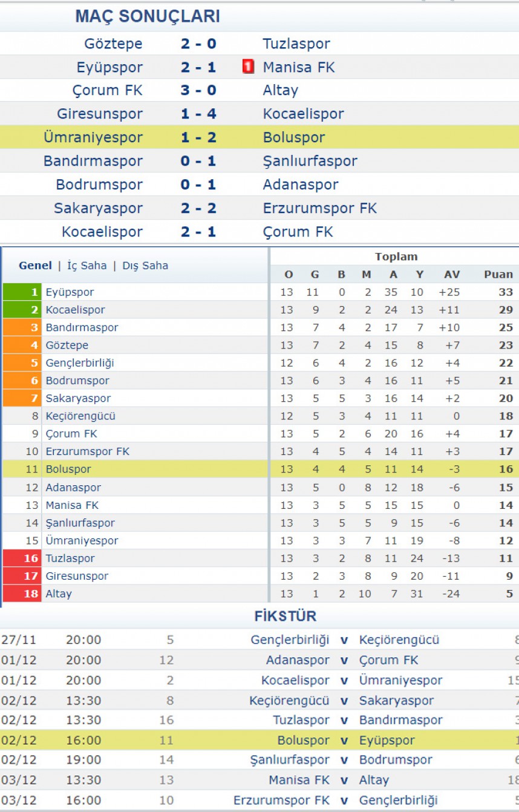The height and width of the screenshot is (812, 519).
Task: Switch to the İç Saha standings tab
Action: click(86, 266)
